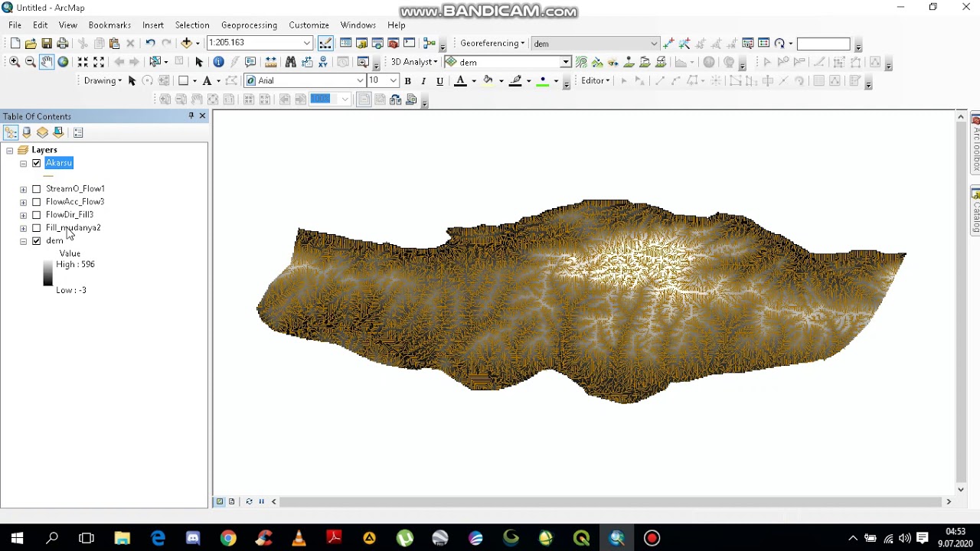Expand the FlowDir_Fill3 layer legend
Viewport: 980px width, 551px height.
point(23,215)
